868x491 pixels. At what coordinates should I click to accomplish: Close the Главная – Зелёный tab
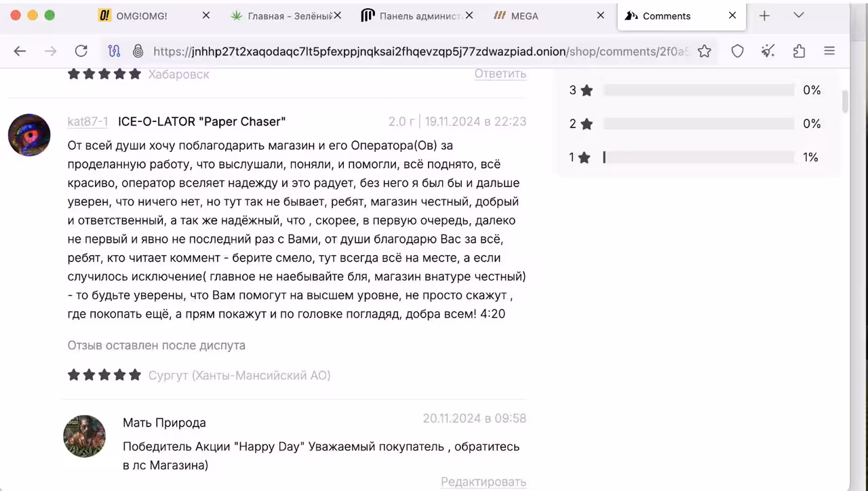pyautogui.click(x=338, y=15)
